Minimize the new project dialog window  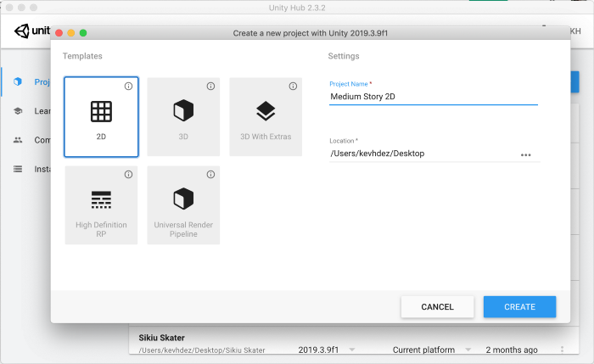tap(70, 33)
